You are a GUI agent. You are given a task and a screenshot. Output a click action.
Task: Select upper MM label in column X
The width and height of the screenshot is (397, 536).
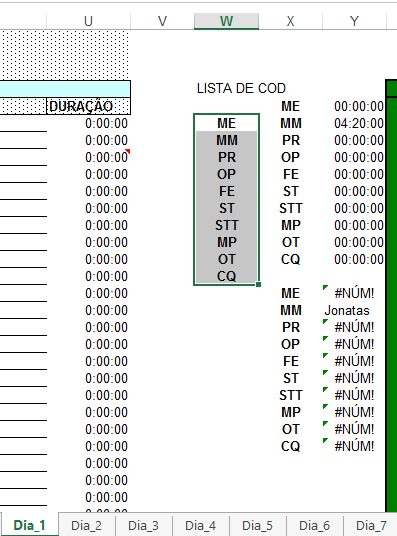tap(291, 123)
